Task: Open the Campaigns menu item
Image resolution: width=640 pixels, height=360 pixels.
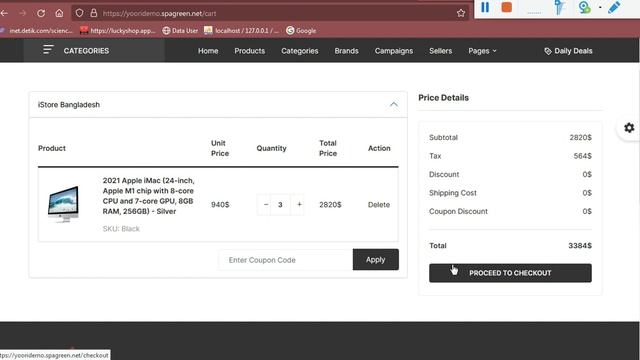Action: [394, 51]
